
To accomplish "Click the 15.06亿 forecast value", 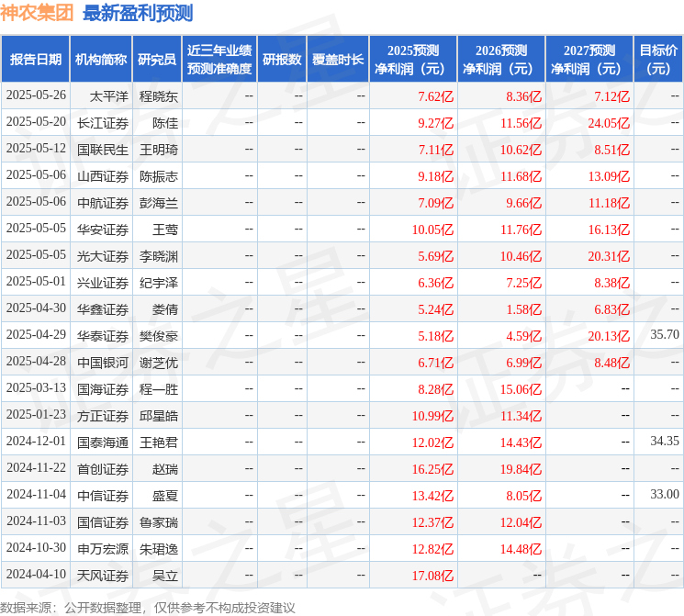I will click(521, 389).
